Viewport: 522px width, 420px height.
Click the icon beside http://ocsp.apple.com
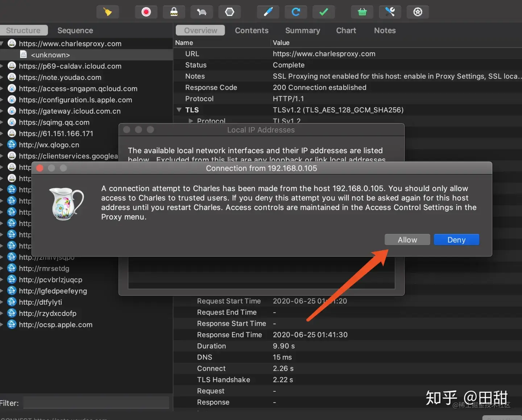(12, 324)
